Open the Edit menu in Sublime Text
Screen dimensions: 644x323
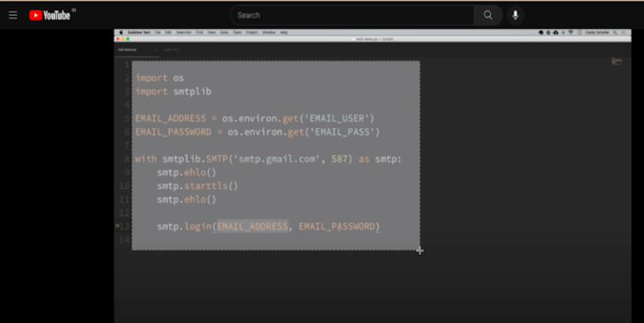[168, 33]
